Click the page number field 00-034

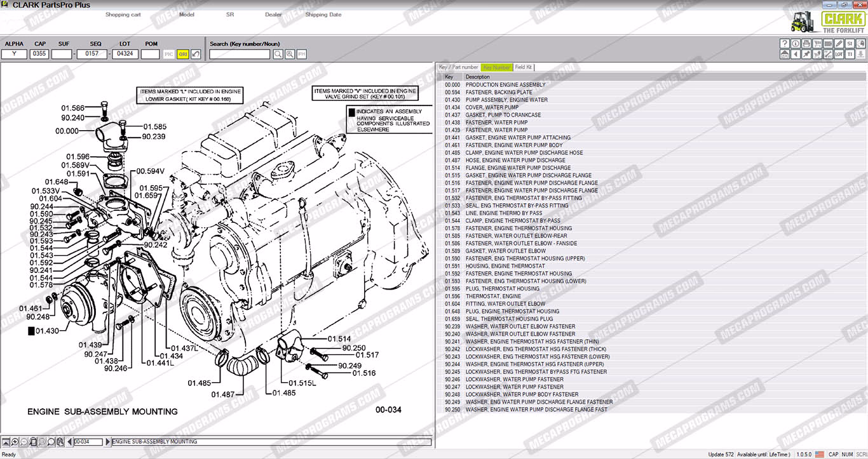coord(88,442)
